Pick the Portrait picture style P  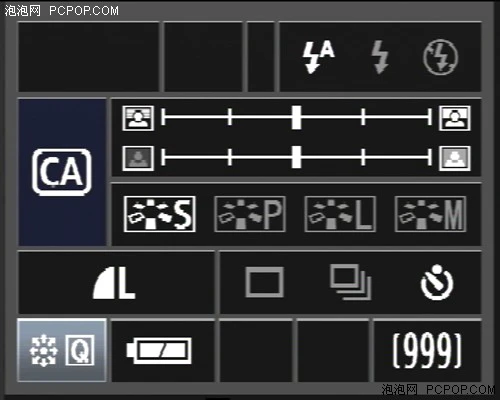coord(250,214)
